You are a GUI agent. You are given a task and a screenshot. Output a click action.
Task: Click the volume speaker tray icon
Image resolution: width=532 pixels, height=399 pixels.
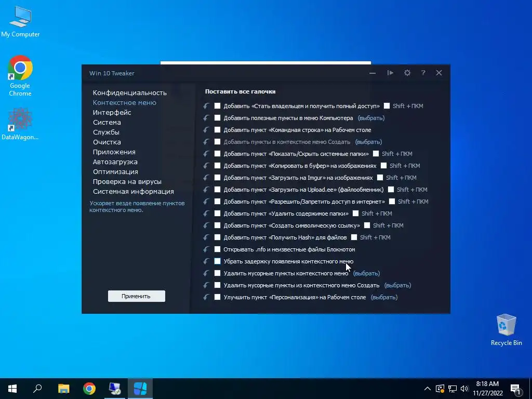(x=464, y=389)
